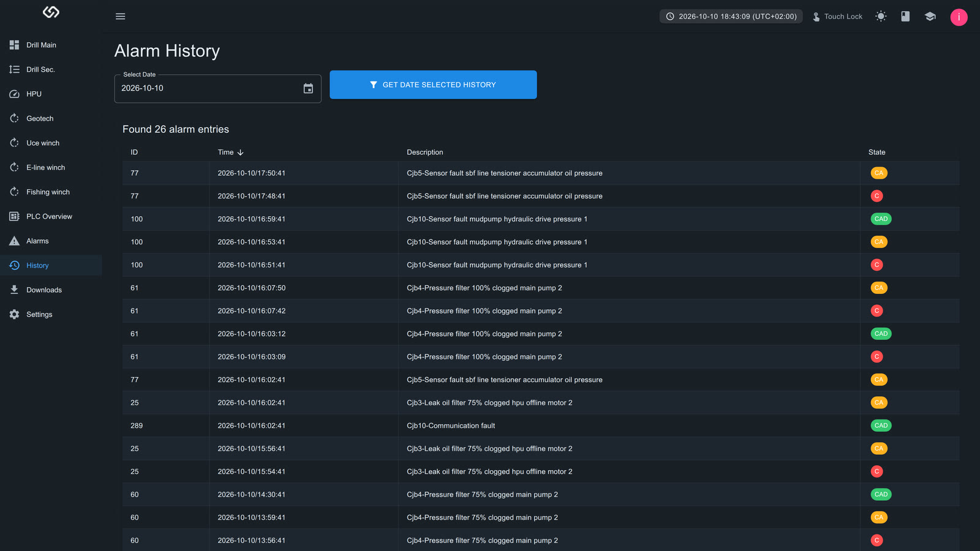Viewport: 980px width, 551px height.
Task: Toggle the hamburger menu
Action: click(x=120, y=17)
